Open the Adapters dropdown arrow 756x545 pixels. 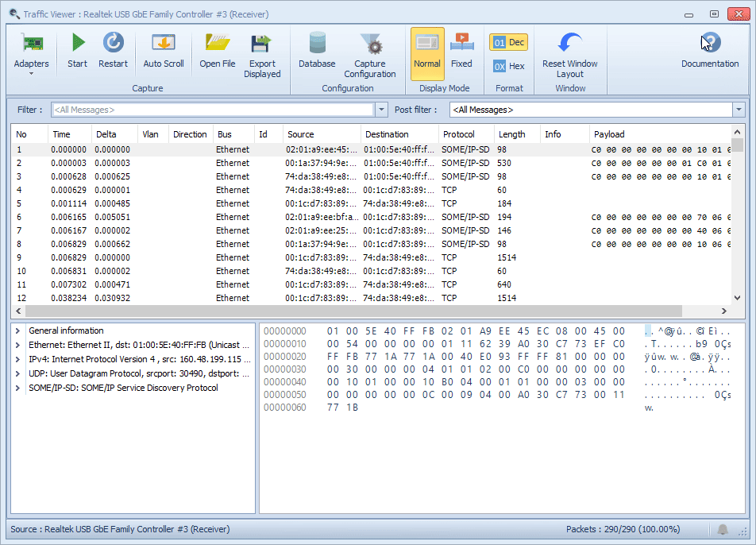31,74
